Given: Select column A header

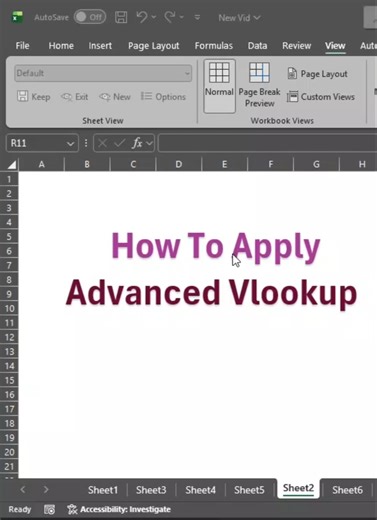Looking at the screenshot, I should [x=42, y=164].
